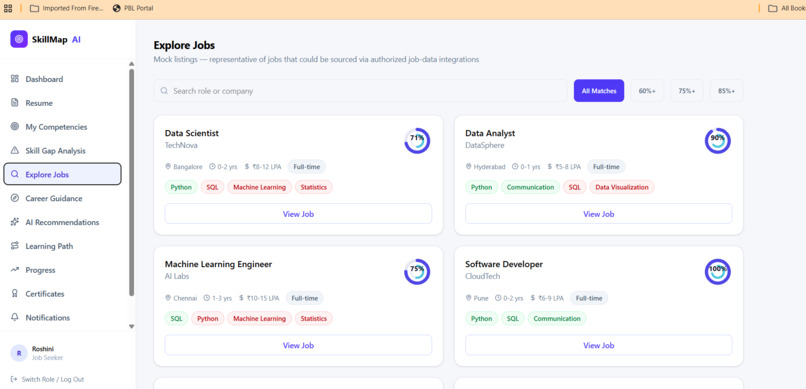Select the All Matches filter

point(599,90)
